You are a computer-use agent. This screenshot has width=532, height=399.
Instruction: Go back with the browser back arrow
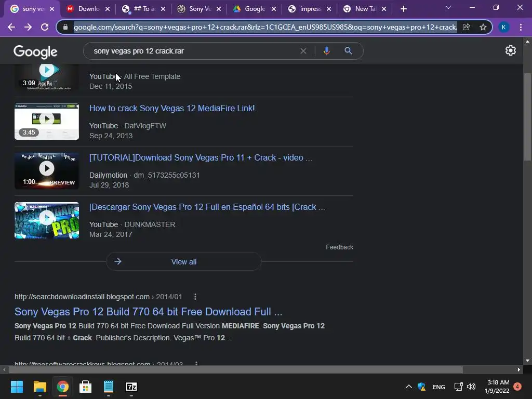(x=11, y=27)
